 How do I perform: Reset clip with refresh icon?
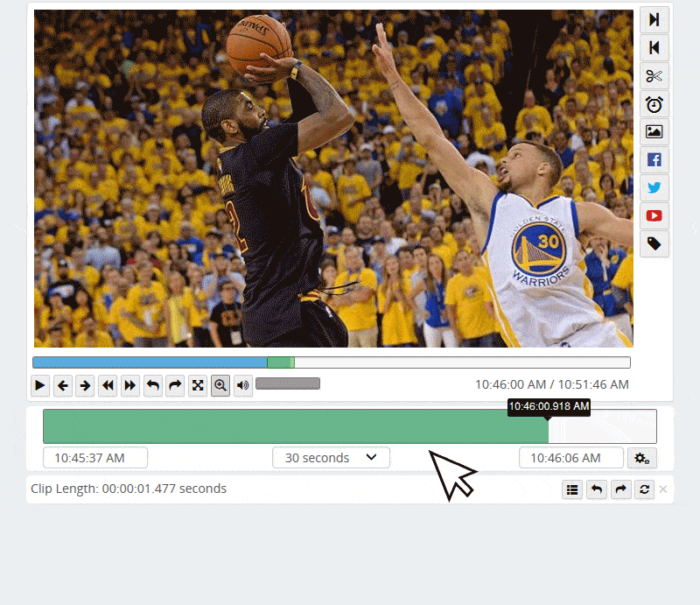[x=644, y=489]
